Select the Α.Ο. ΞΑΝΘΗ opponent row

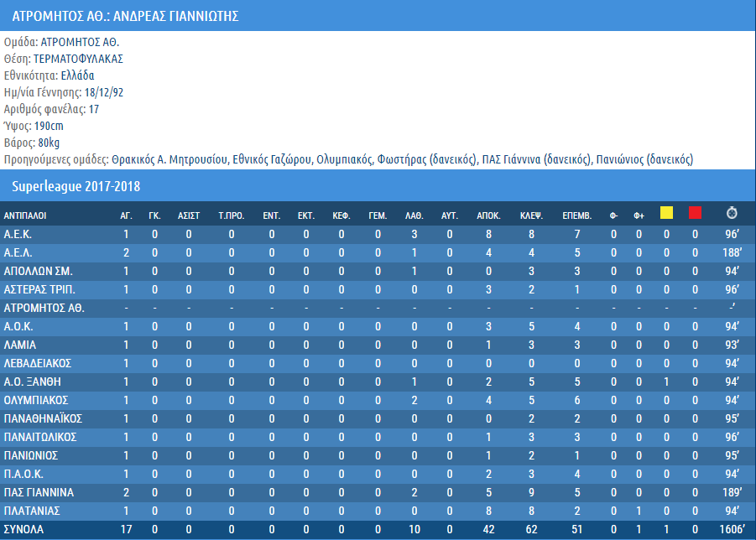(x=378, y=382)
